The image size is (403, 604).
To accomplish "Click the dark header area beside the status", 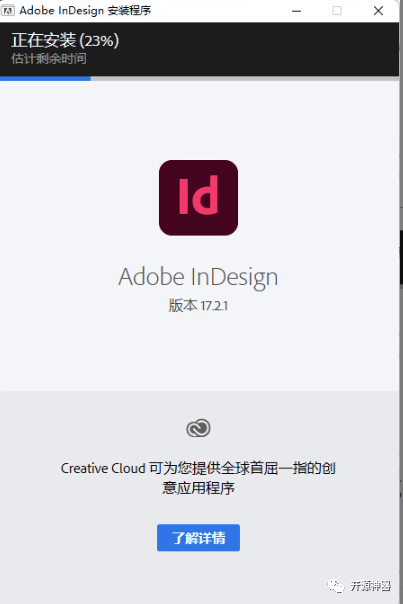I will tap(258, 49).
